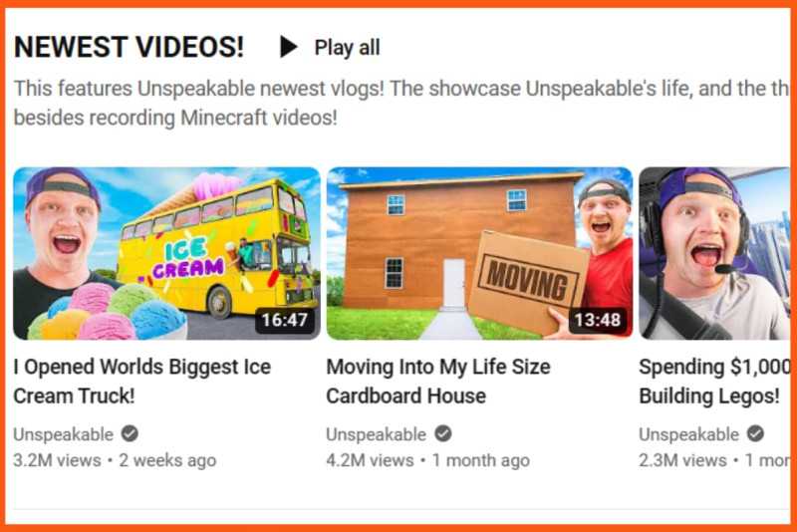Open the Ice Cream Truck video thumbnail
Screen dimensions: 797x532
tap(166, 253)
